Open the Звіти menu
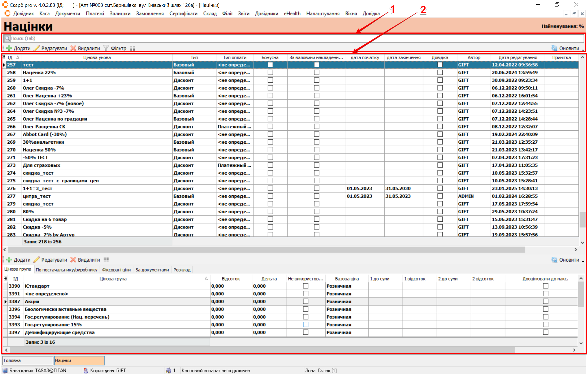The height and width of the screenshot is (374, 588). point(243,14)
